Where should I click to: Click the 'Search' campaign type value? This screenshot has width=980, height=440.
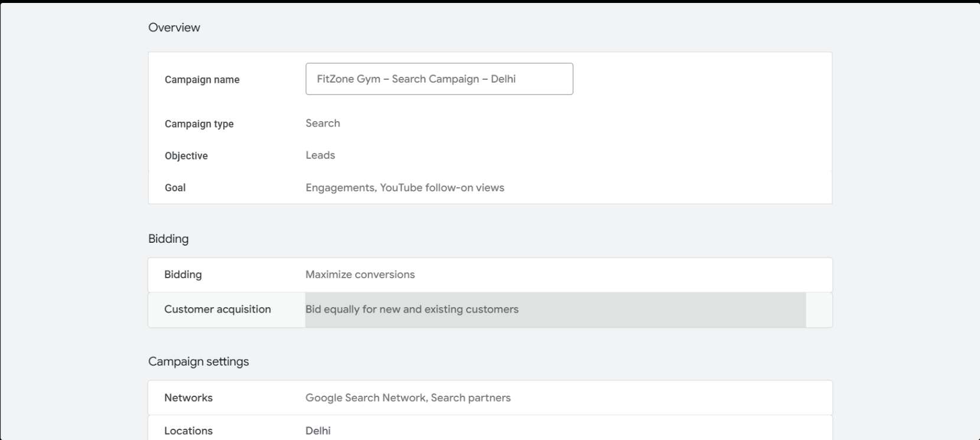[x=323, y=123]
